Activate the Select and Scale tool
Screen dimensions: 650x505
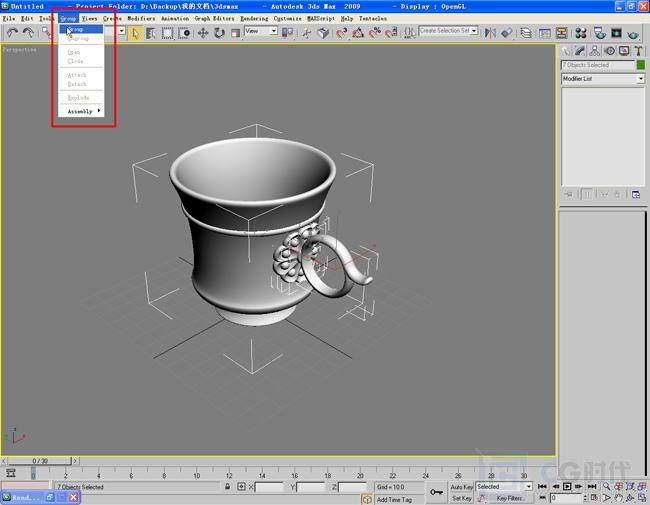point(235,33)
